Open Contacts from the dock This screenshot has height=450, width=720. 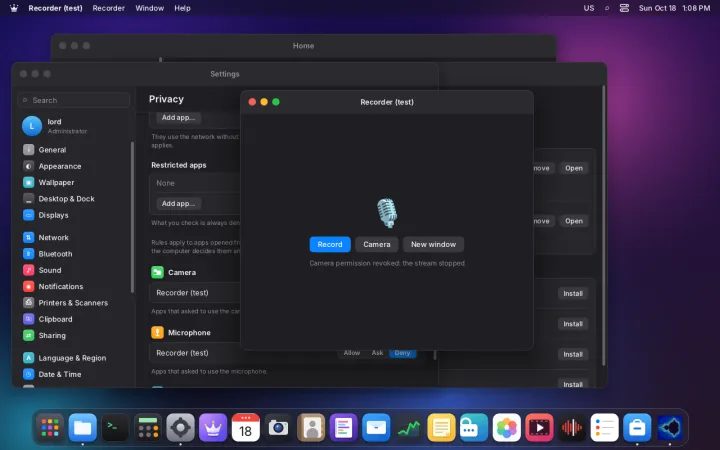point(311,428)
